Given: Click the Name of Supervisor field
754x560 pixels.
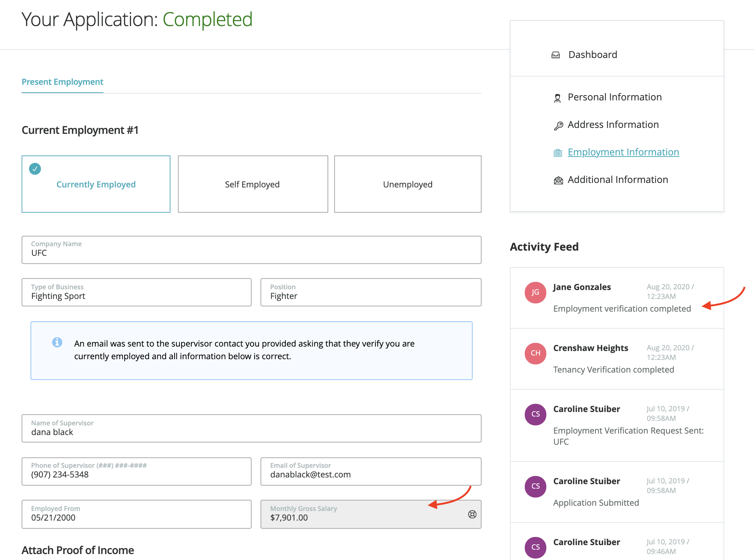Looking at the screenshot, I should [251, 428].
